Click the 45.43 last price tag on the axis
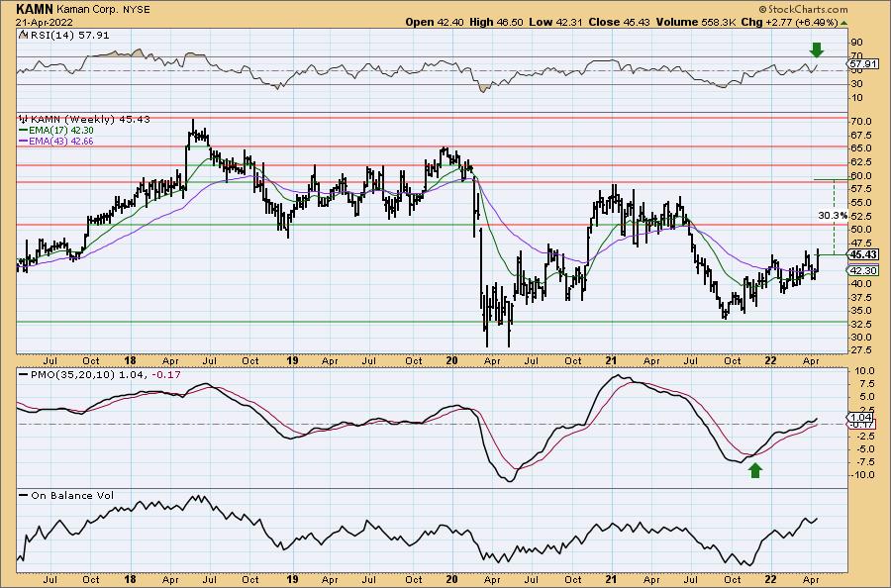 click(x=863, y=254)
